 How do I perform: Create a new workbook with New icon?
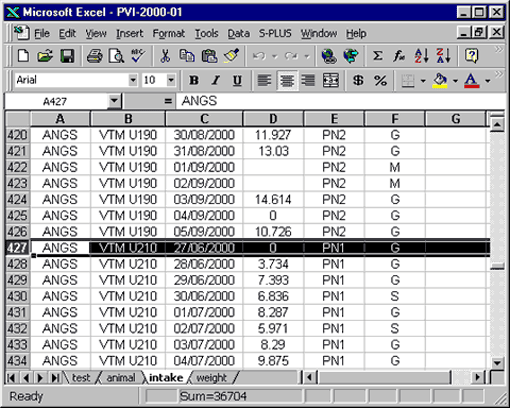tap(23, 56)
